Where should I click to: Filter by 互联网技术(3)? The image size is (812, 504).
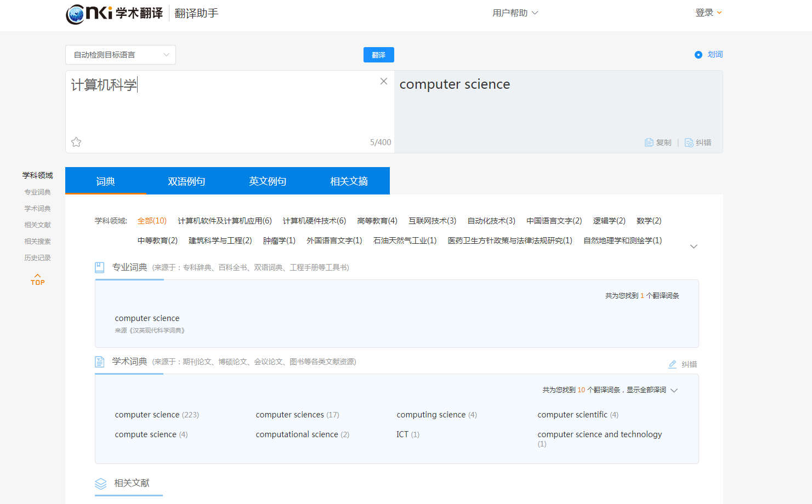point(432,221)
